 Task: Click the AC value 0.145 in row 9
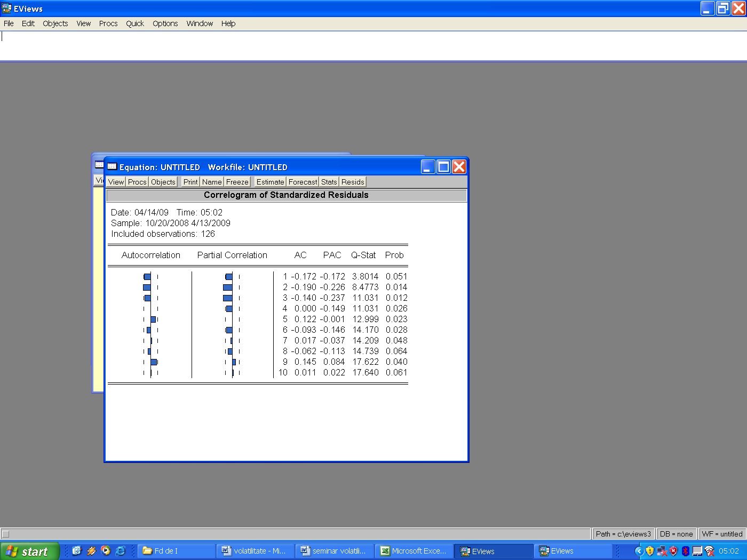tap(305, 362)
